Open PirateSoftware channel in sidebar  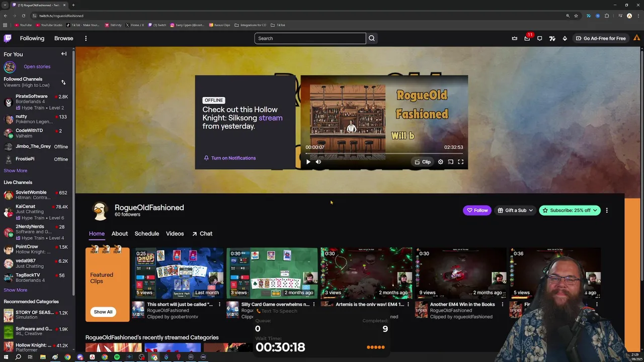[x=36, y=102]
